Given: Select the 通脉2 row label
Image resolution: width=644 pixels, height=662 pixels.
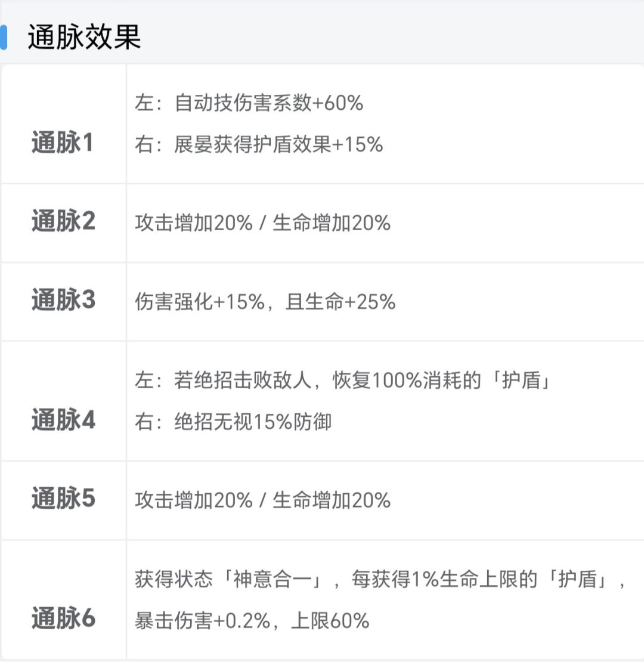Looking at the screenshot, I should [x=63, y=222].
